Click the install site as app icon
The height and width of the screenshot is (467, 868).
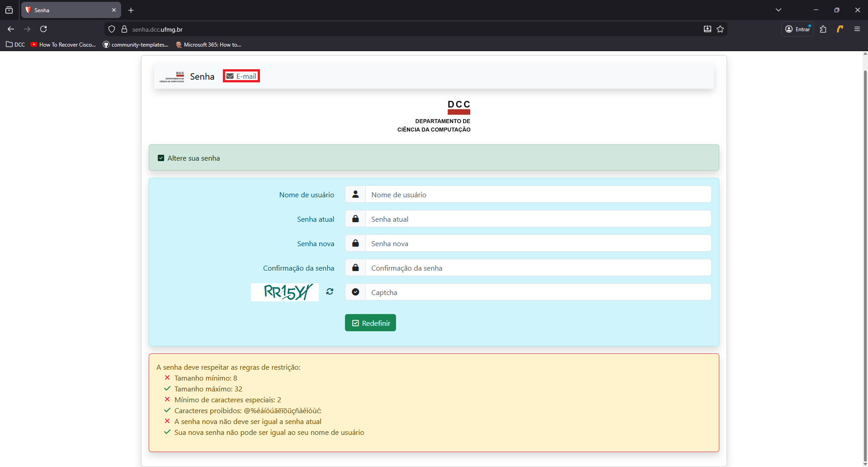(707, 29)
